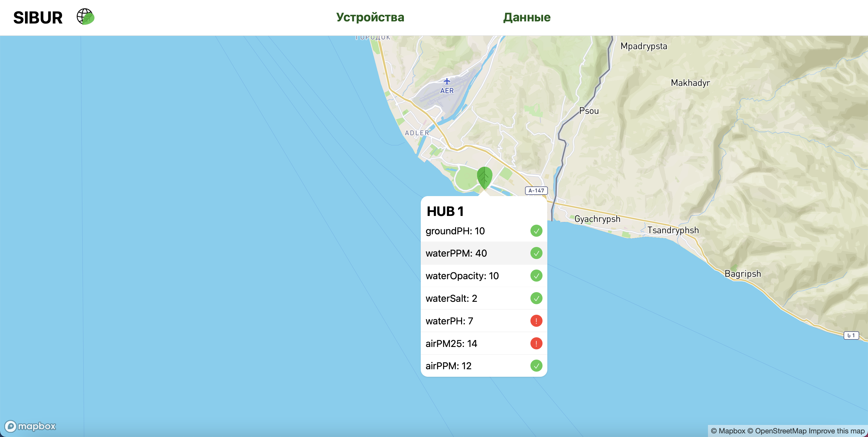Click the green check beside airPPM
Image resolution: width=868 pixels, height=437 pixels.
pos(536,366)
